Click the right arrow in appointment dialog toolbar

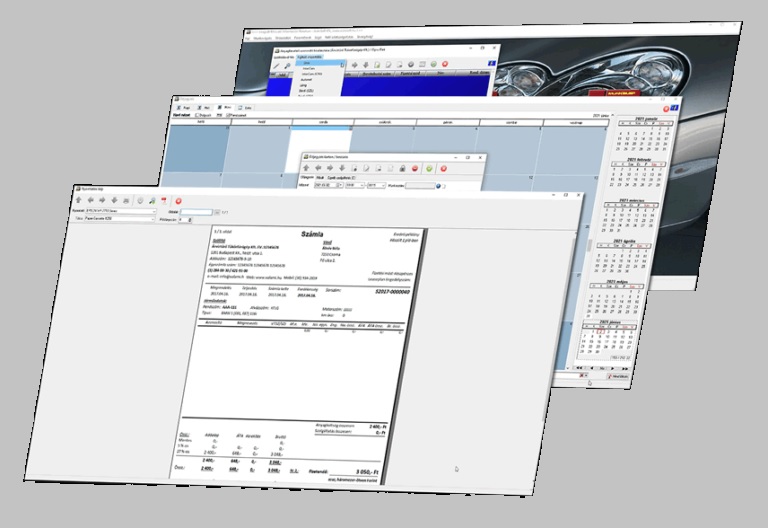(330, 168)
